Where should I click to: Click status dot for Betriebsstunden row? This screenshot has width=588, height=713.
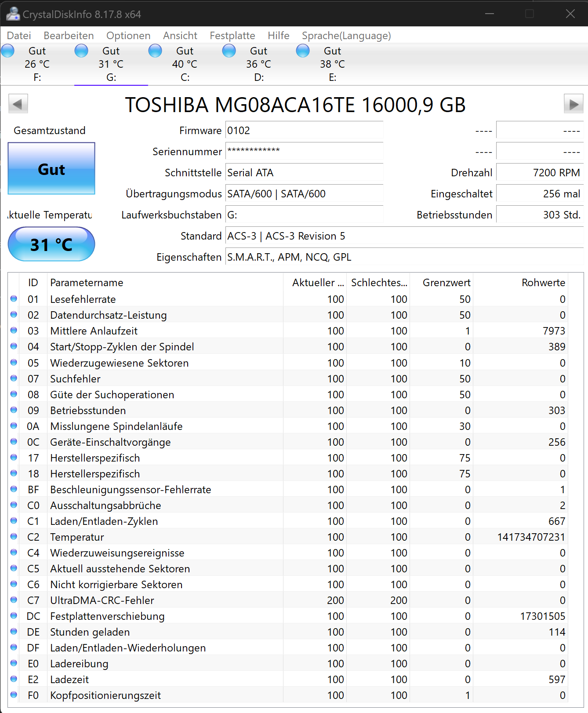click(14, 410)
